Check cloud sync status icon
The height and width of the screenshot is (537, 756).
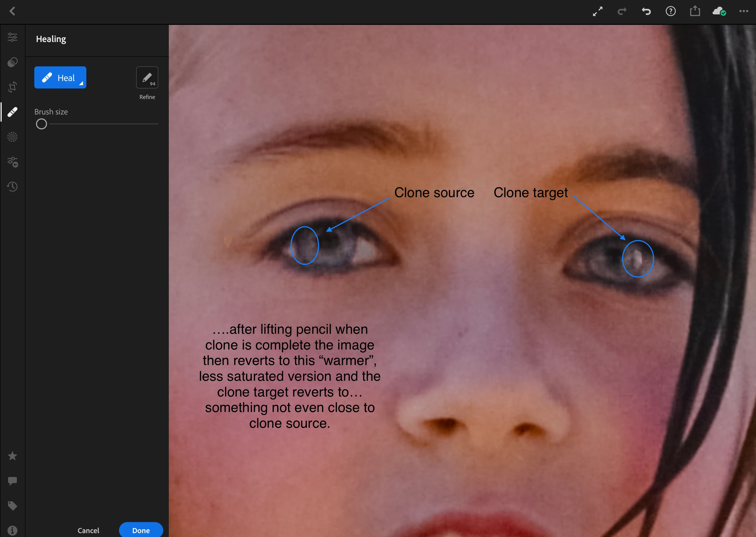(719, 12)
